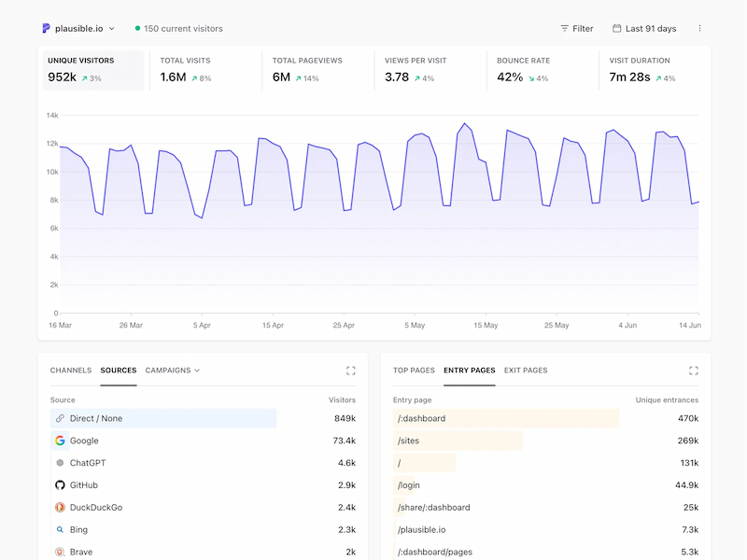Image resolution: width=747 pixels, height=560 pixels.
Task: Open the three-dot options menu
Action: tap(699, 29)
